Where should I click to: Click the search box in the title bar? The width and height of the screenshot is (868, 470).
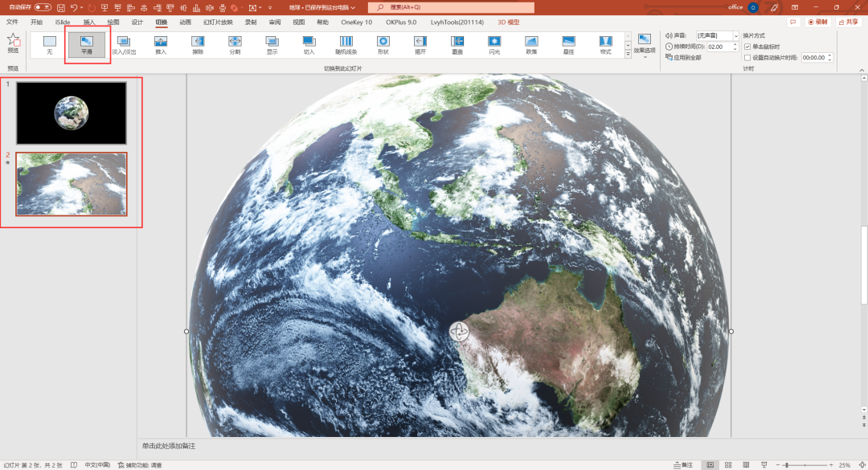pos(451,7)
